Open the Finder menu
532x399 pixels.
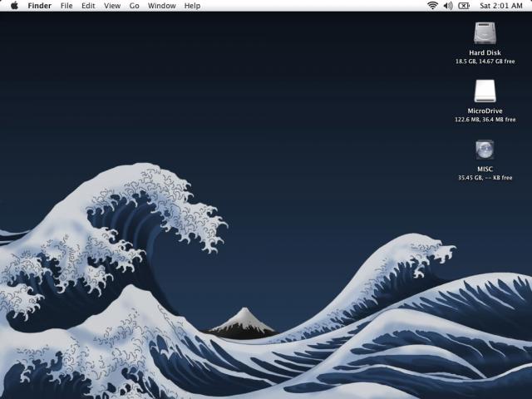click(40, 6)
